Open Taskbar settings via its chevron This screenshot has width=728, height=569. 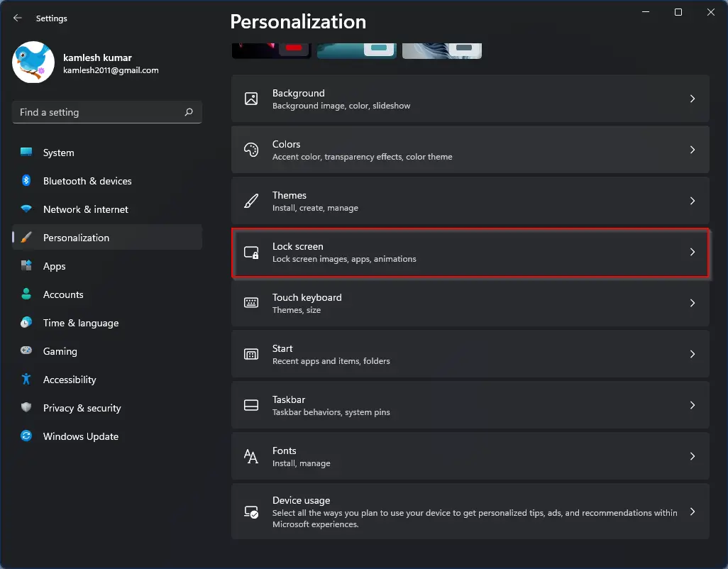[693, 404]
